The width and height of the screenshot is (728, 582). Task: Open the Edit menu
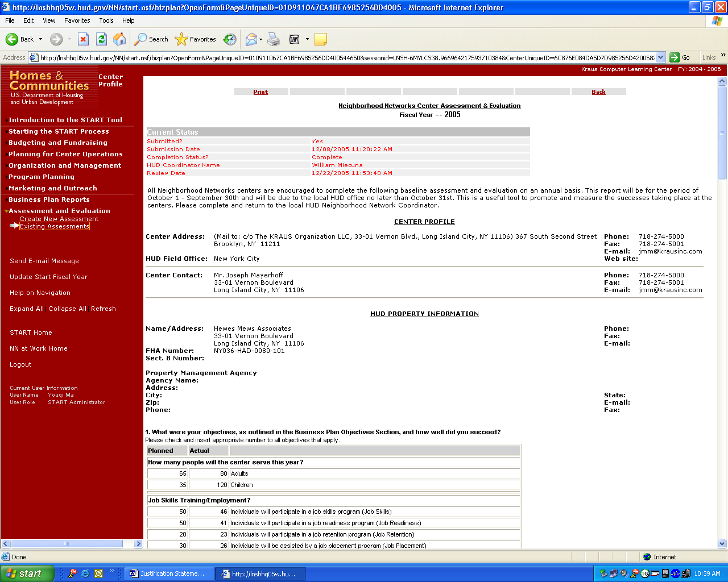point(28,20)
